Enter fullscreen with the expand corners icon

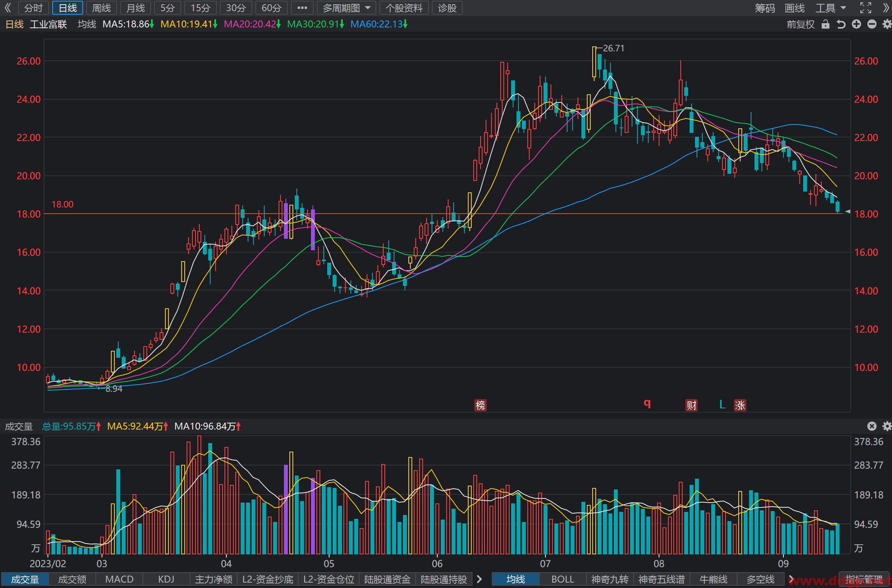click(x=865, y=8)
